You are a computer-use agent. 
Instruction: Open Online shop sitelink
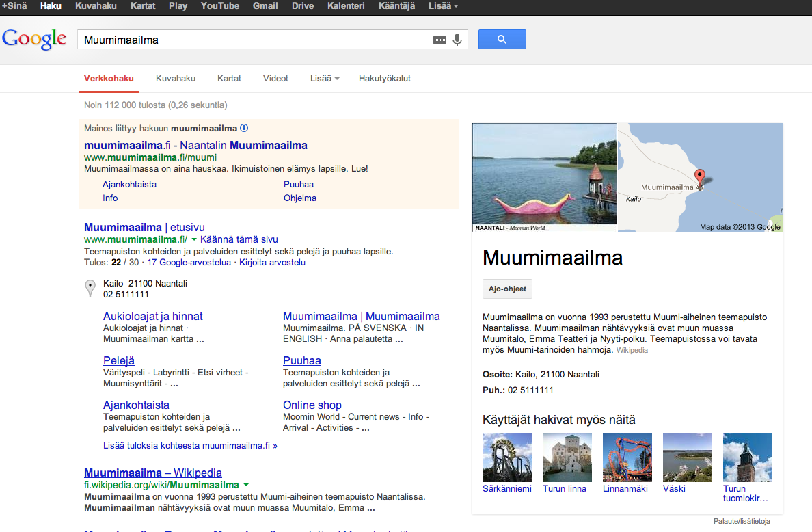pos(312,405)
